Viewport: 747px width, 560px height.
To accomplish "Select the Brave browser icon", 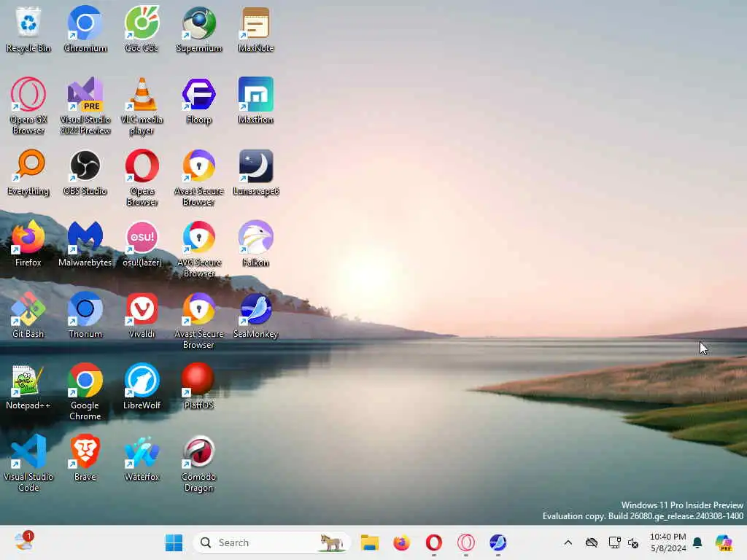I will click(x=85, y=458).
